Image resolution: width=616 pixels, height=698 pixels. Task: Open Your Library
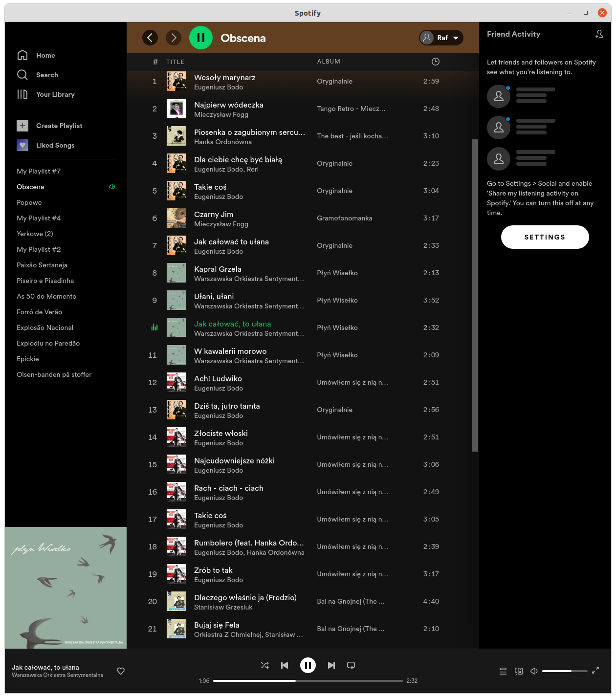pos(55,94)
